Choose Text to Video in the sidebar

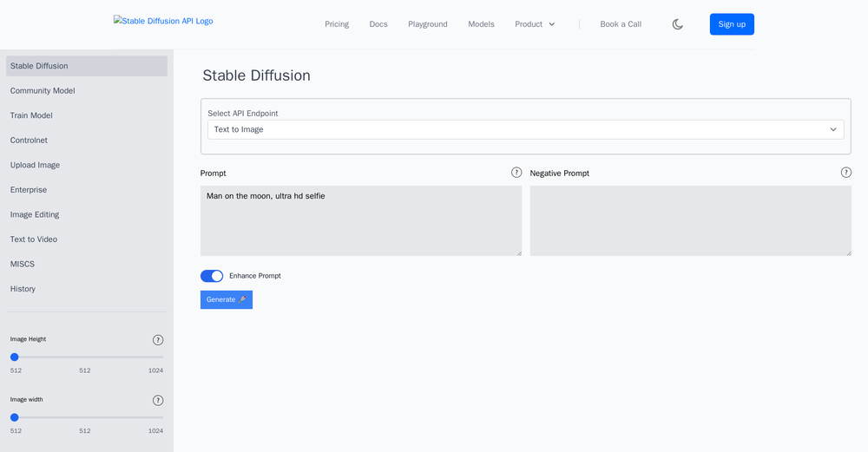coord(33,239)
